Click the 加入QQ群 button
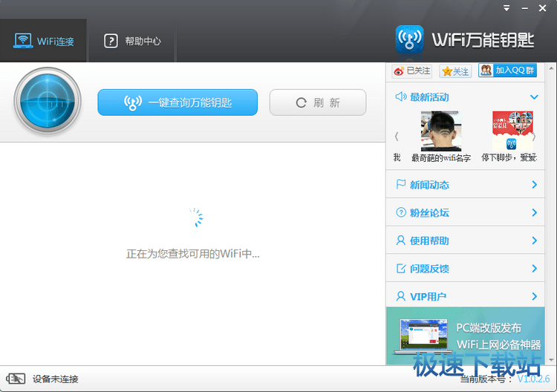Viewport: 557px width, 392px height. click(x=507, y=71)
